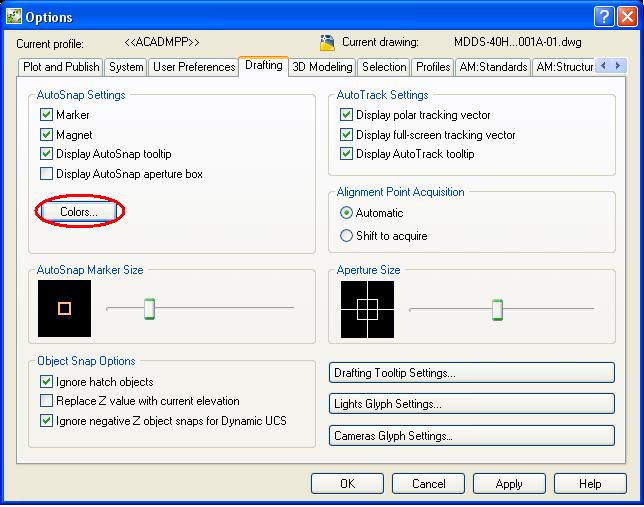Open Cameras Glyph Settings
Screen dimensions: 644x507
(x=472, y=436)
